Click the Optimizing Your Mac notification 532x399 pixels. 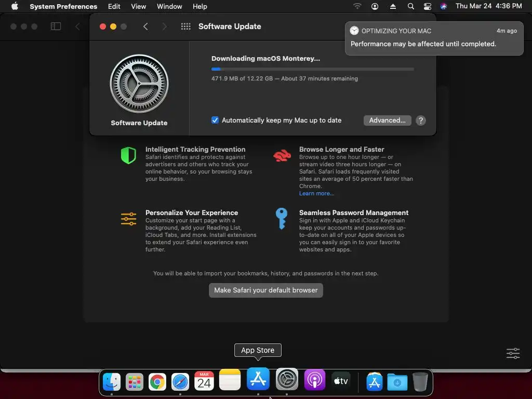point(434,38)
